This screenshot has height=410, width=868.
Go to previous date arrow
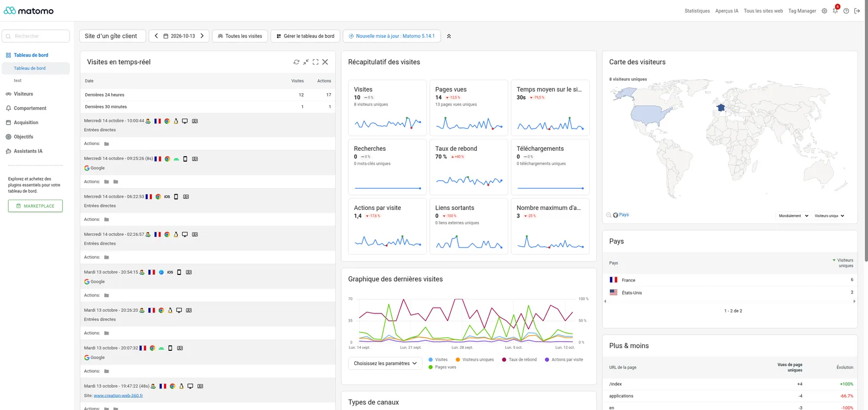(x=156, y=36)
